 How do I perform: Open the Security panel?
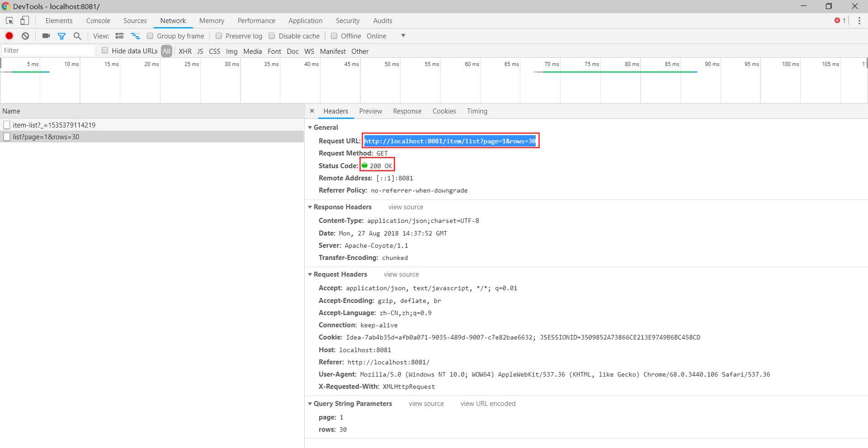coord(348,21)
